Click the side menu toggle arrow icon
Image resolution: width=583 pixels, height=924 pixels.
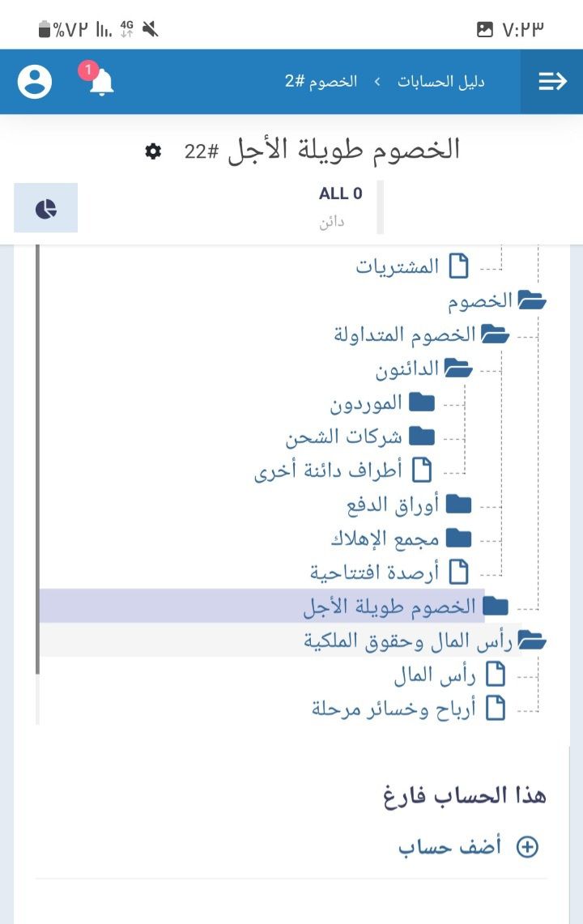coord(552,82)
